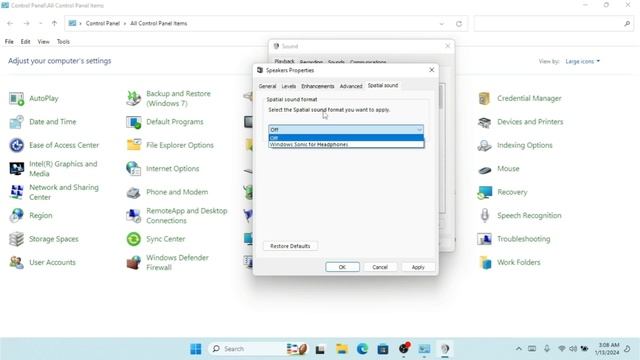Open Credential Manager icon
The image size is (640, 360).
[x=484, y=98]
